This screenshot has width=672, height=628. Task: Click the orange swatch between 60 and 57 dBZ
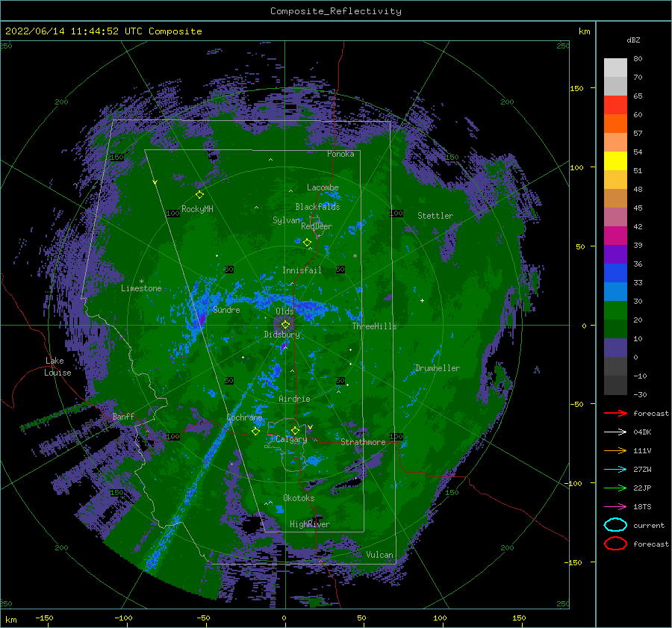click(615, 124)
